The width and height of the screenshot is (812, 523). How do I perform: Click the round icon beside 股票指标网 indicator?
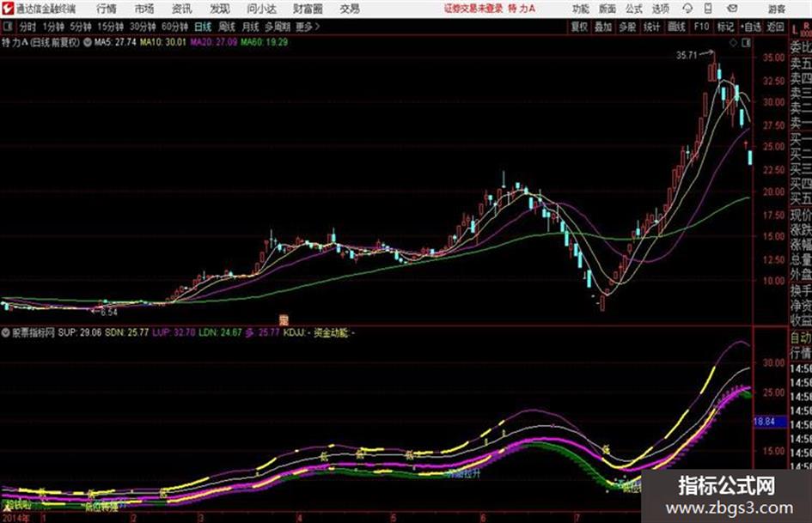click(x=6, y=332)
